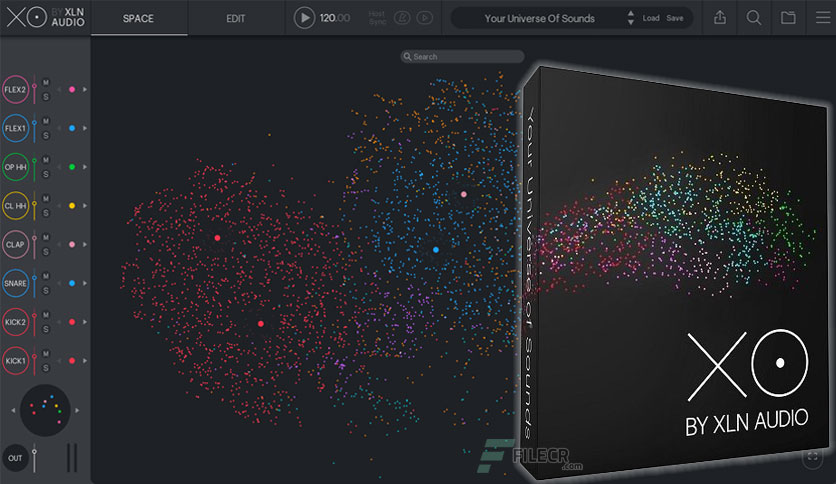
Task: Solo the FLEX2 channel
Action: 46,97
